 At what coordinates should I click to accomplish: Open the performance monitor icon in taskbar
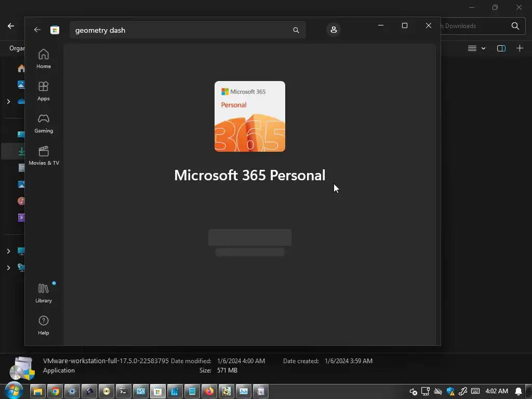[x=244, y=391]
